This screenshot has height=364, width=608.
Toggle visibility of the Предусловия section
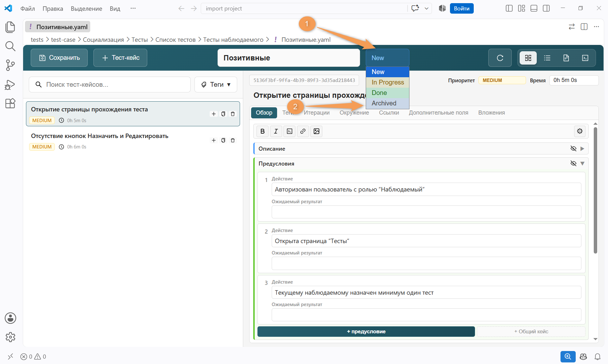573,163
